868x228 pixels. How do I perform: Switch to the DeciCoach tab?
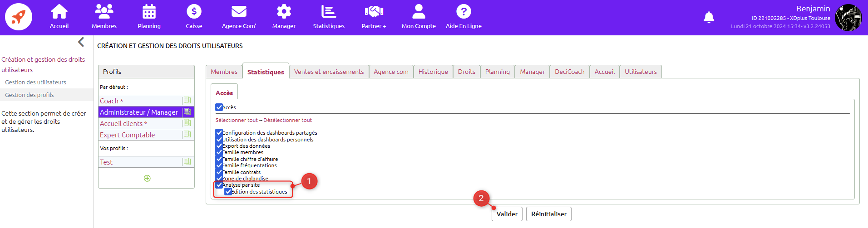[x=569, y=72]
